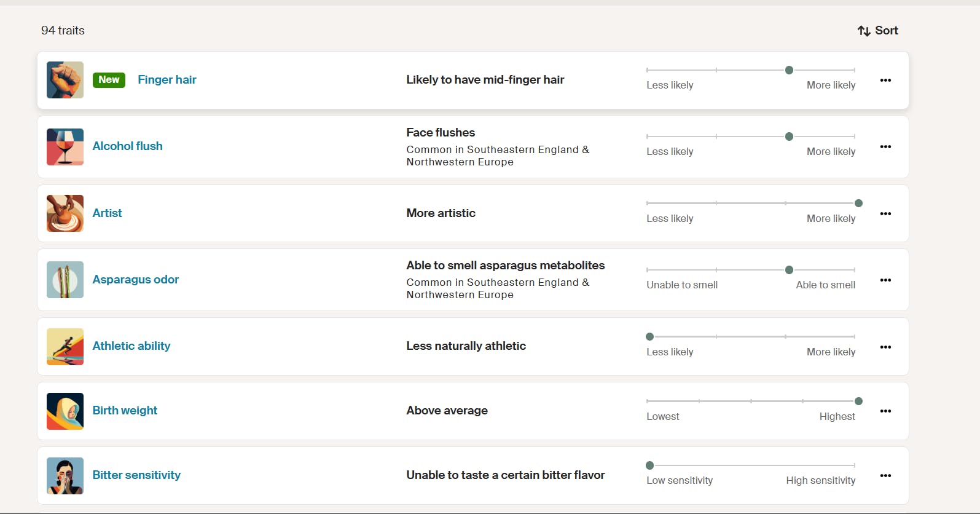Open the Sort options

tap(878, 31)
